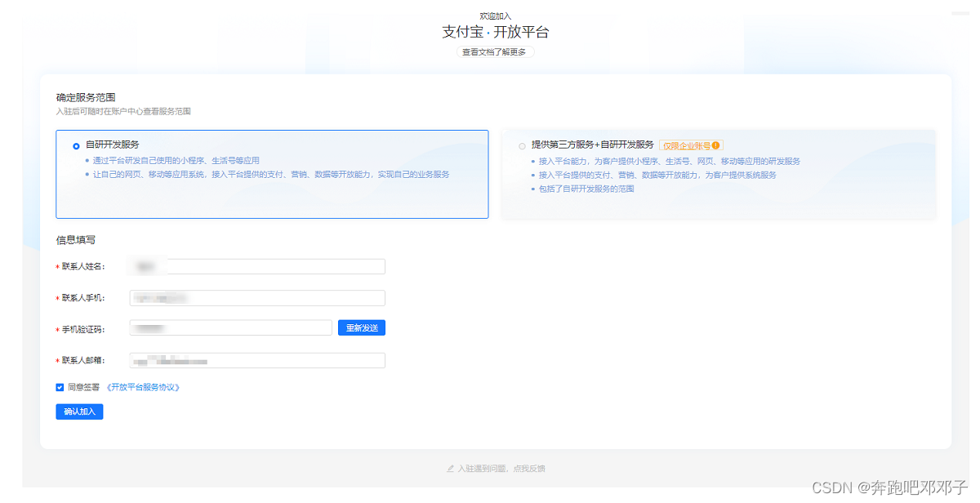This screenshot has height=503, width=980.
Task: Click the 联系人手机 input field
Action: [256, 298]
